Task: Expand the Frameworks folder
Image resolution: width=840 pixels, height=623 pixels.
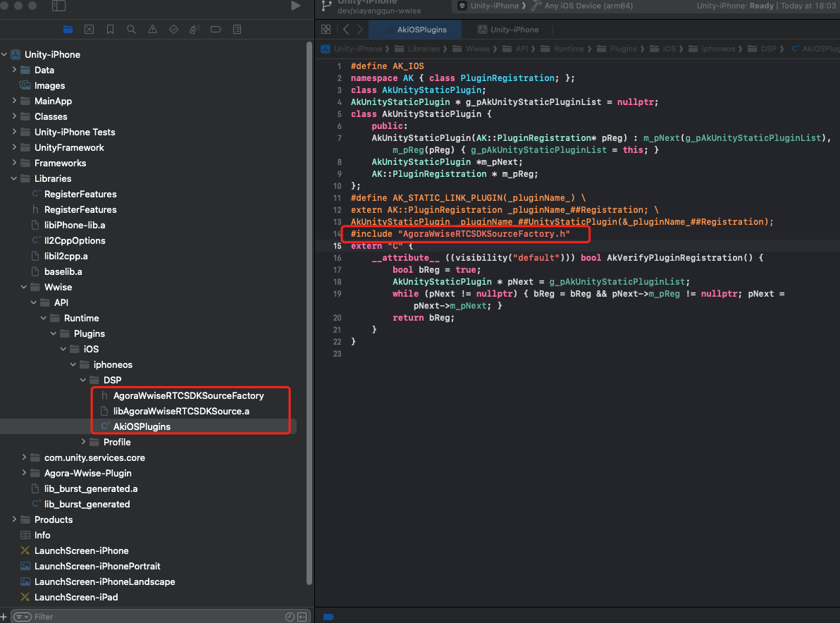Action: tap(15, 163)
